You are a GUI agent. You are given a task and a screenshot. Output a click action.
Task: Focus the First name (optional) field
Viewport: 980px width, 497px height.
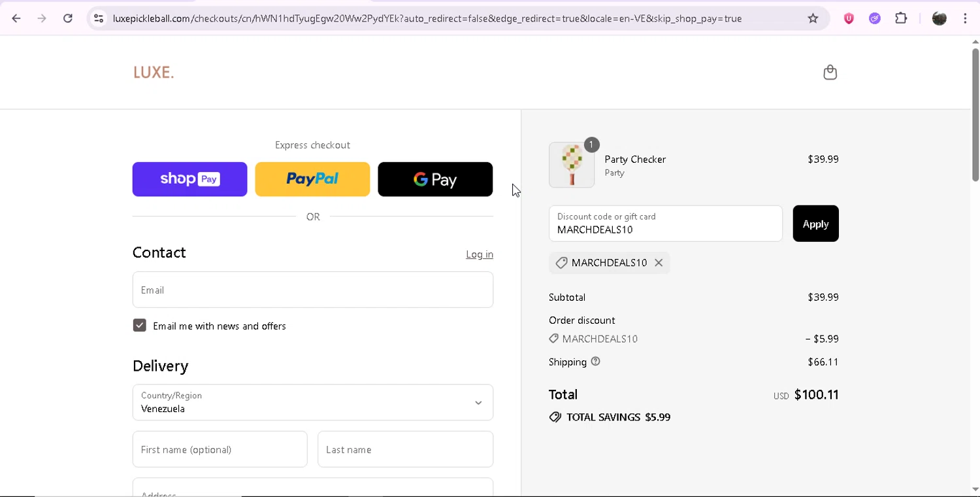(220, 449)
